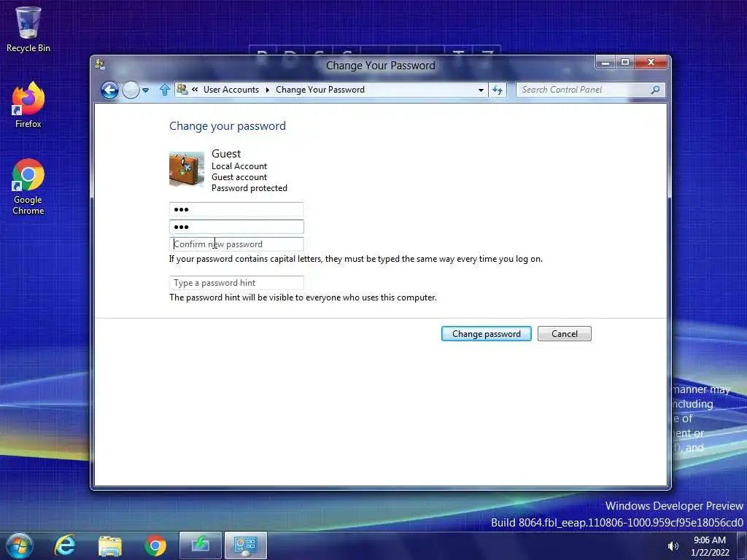
Task: Launch Chrome from the taskbar
Action: tap(155, 545)
